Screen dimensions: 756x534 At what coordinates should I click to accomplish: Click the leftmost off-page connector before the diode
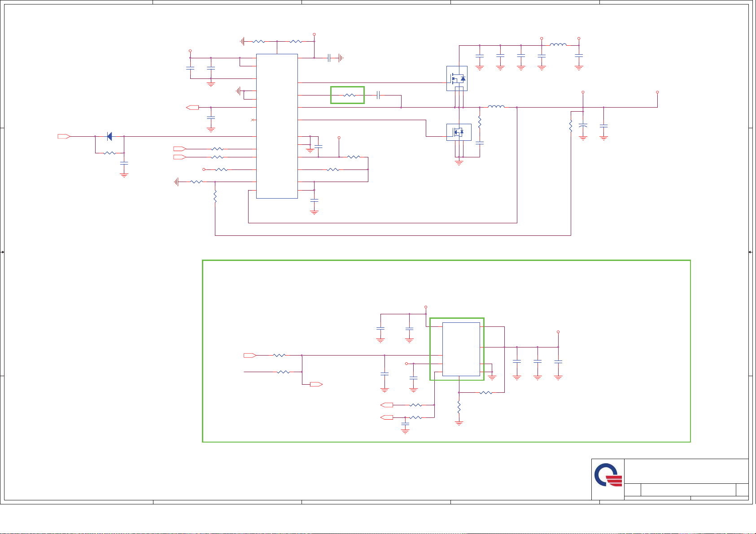(64, 136)
